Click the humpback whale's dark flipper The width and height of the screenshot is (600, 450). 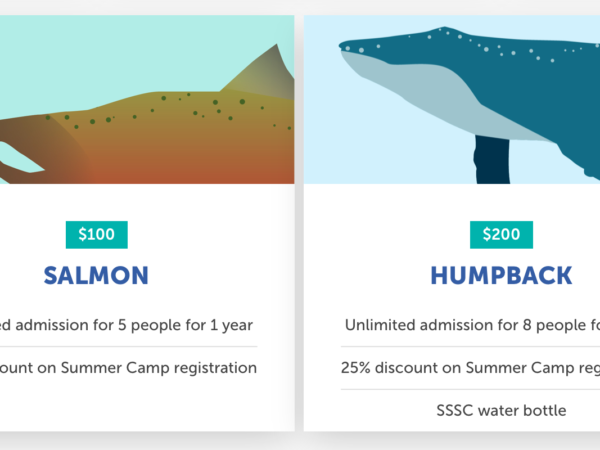(492, 160)
